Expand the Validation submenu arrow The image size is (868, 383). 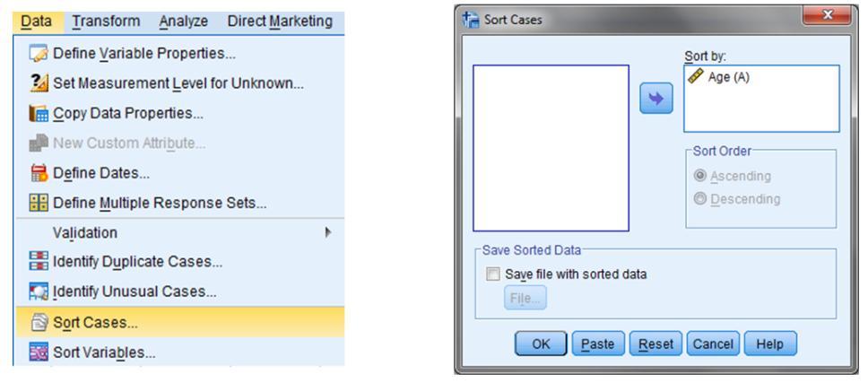pyautogui.click(x=328, y=232)
